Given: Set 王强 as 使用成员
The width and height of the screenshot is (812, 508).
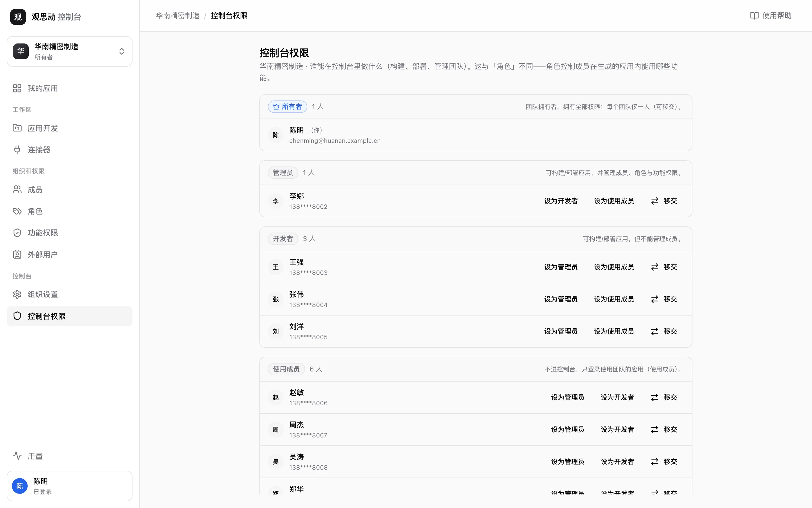Looking at the screenshot, I should [614, 267].
